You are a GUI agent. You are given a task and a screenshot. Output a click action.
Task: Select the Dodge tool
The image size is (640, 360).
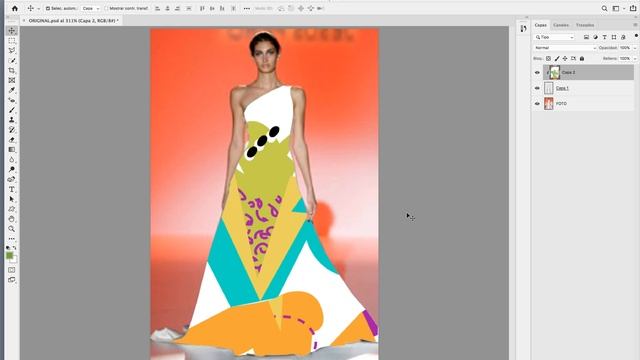click(12, 169)
